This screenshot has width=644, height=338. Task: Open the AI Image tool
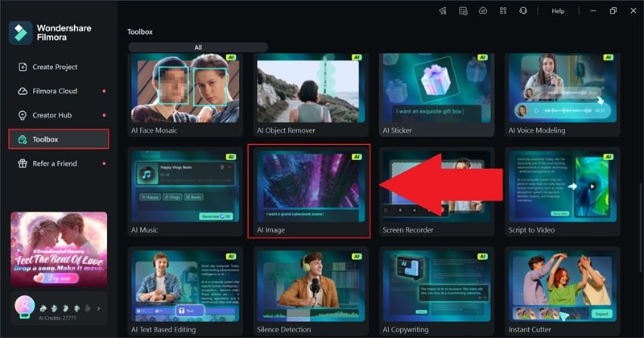tap(309, 191)
